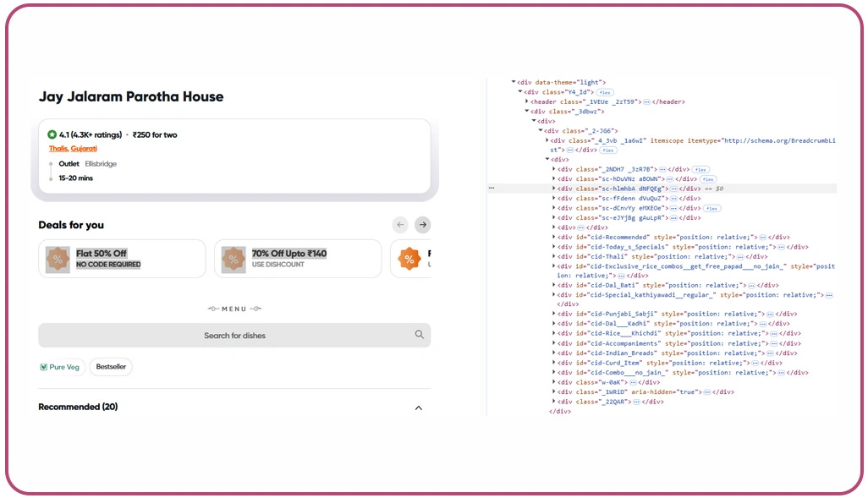
Task: Click the ellipsis badge on the cid-Dal_Bati row
Action: [751, 286]
